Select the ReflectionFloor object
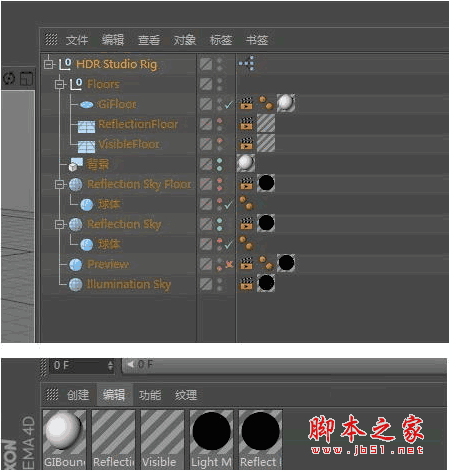 (138, 124)
